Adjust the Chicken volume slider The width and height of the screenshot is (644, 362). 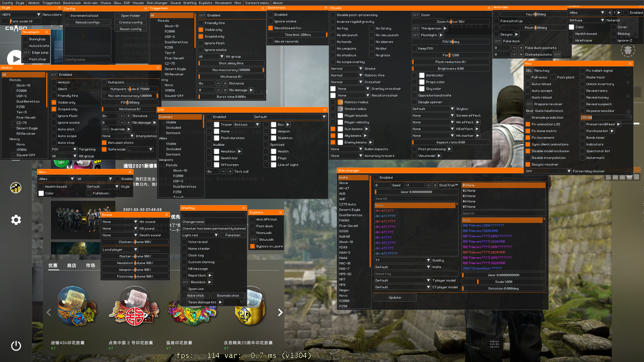pos(135,242)
